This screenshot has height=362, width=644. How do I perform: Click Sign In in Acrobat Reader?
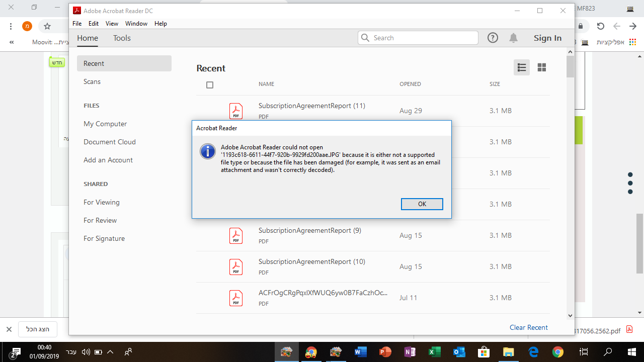tap(547, 38)
